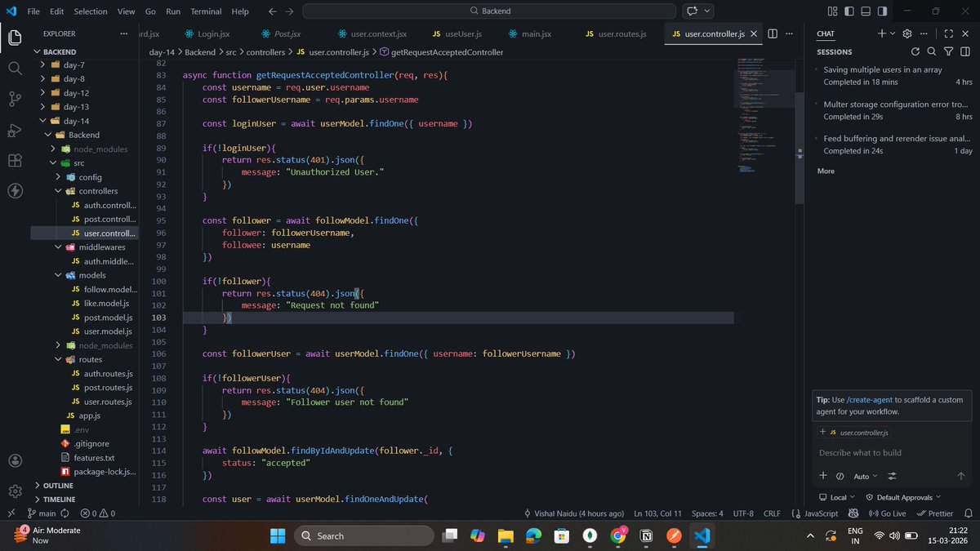
Task: Open the Default Approvals dropdown
Action: coord(903,497)
